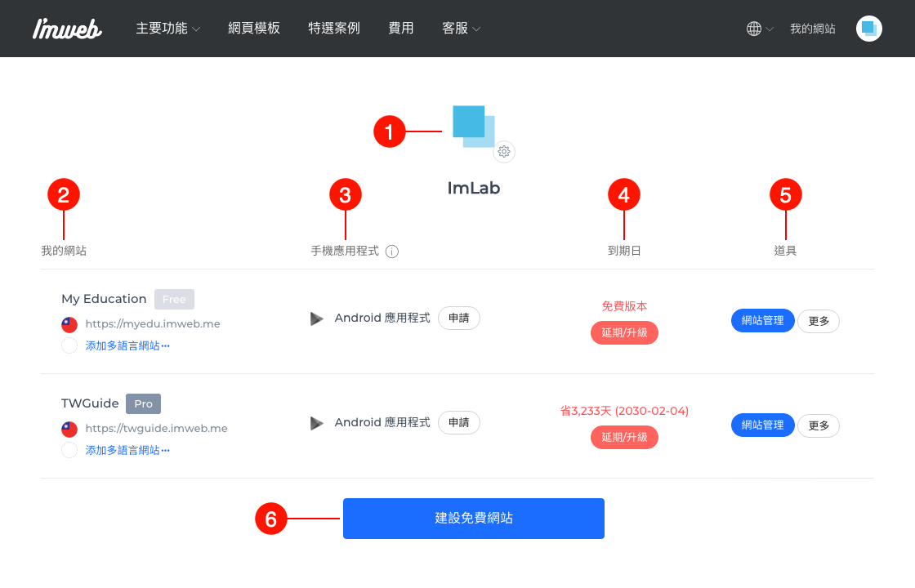Click the Taiwan flag for TWGuide
Image resolution: width=915 pixels, height=588 pixels.
[69, 429]
